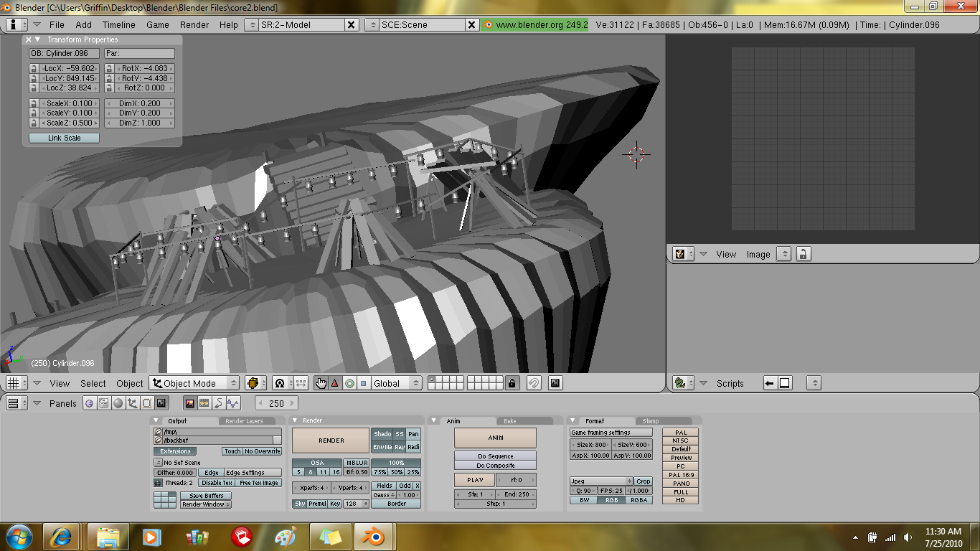
Task: Open Windows Explorer folder on taskbar
Action: click(108, 537)
